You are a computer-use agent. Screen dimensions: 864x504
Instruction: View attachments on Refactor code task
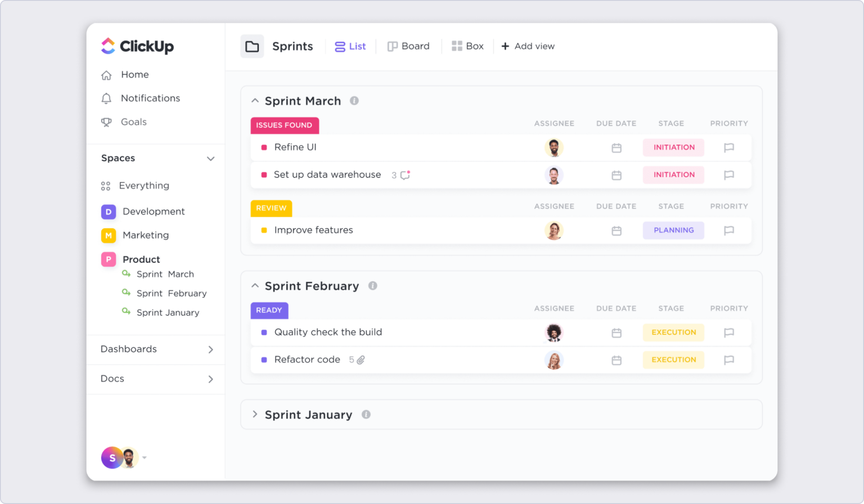pos(360,359)
